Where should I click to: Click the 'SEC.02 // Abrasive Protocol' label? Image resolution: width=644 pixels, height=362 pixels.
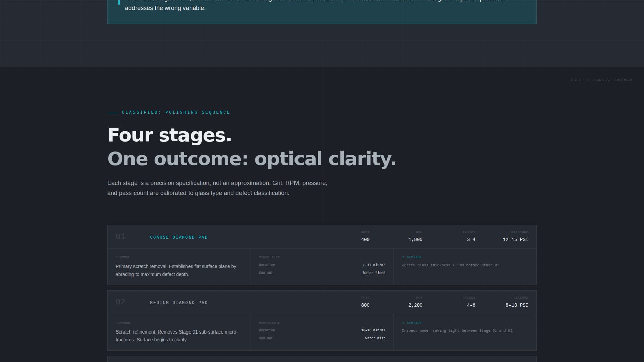601,80
